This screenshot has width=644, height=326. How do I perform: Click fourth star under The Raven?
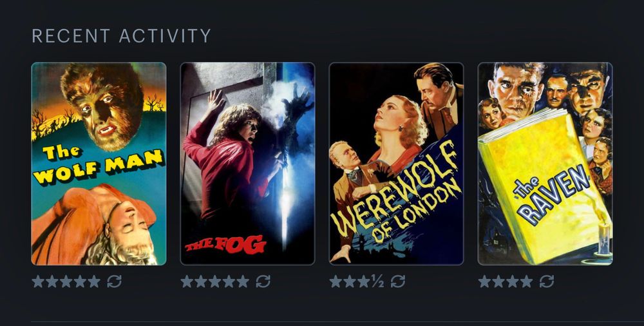pyautogui.click(x=527, y=282)
